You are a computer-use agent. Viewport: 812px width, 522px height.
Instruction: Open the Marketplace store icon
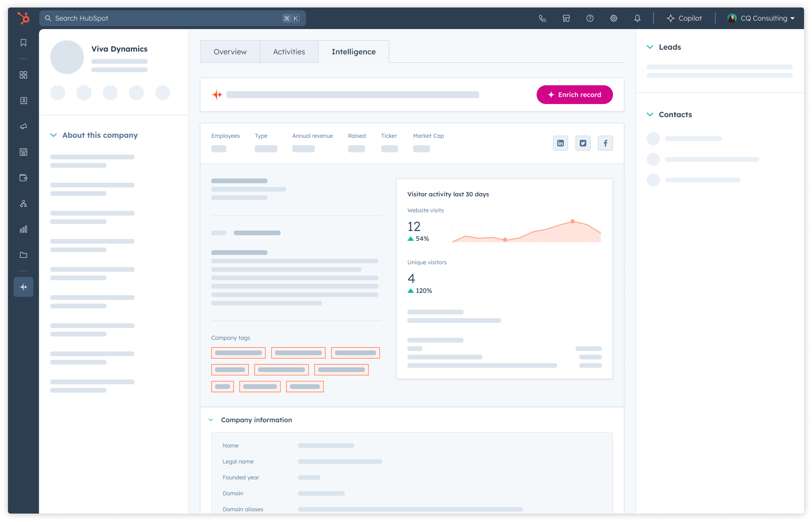tap(566, 18)
